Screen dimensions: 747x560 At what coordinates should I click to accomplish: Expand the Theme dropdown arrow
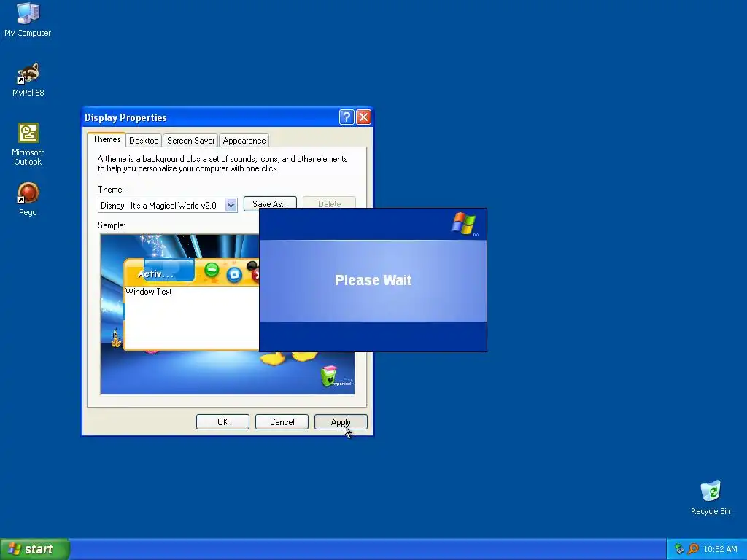pyautogui.click(x=231, y=205)
